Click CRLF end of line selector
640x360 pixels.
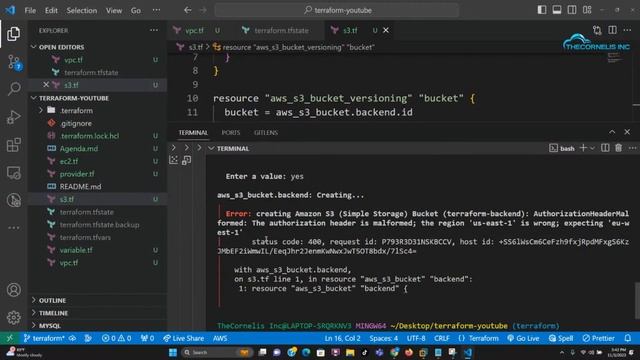pos(442,338)
